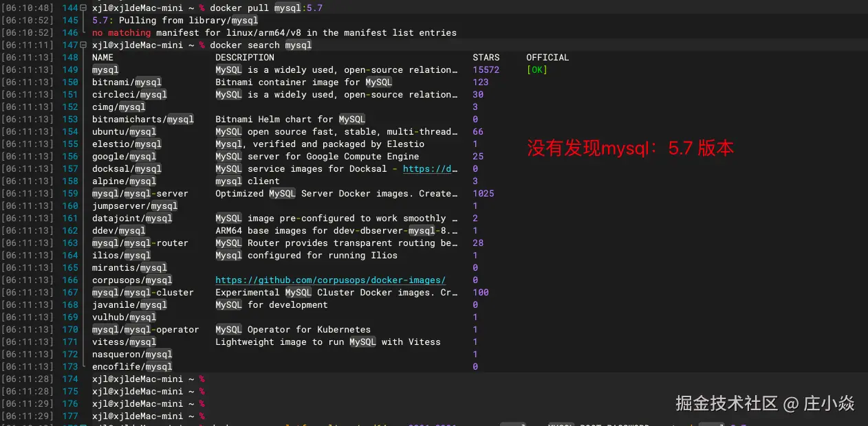Image resolution: width=868 pixels, height=426 pixels.
Task: Click the star count 1025
Action: [x=484, y=194]
